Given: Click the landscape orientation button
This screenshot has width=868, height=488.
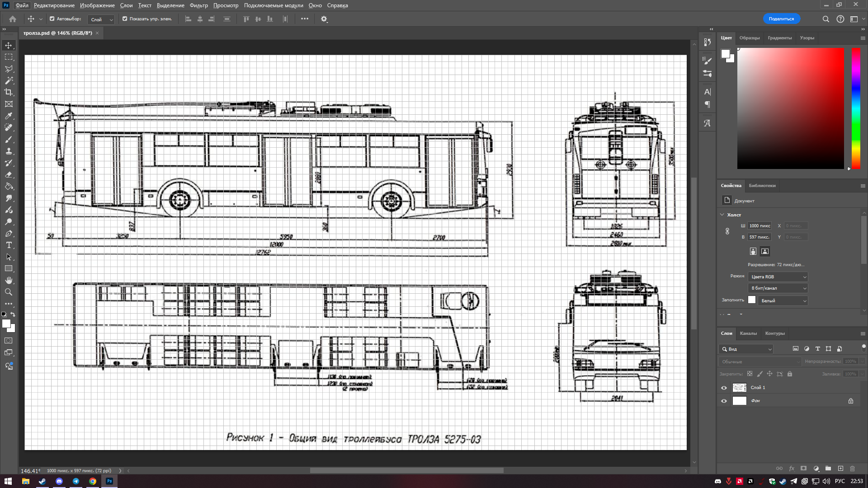Looking at the screenshot, I should click(x=765, y=251).
